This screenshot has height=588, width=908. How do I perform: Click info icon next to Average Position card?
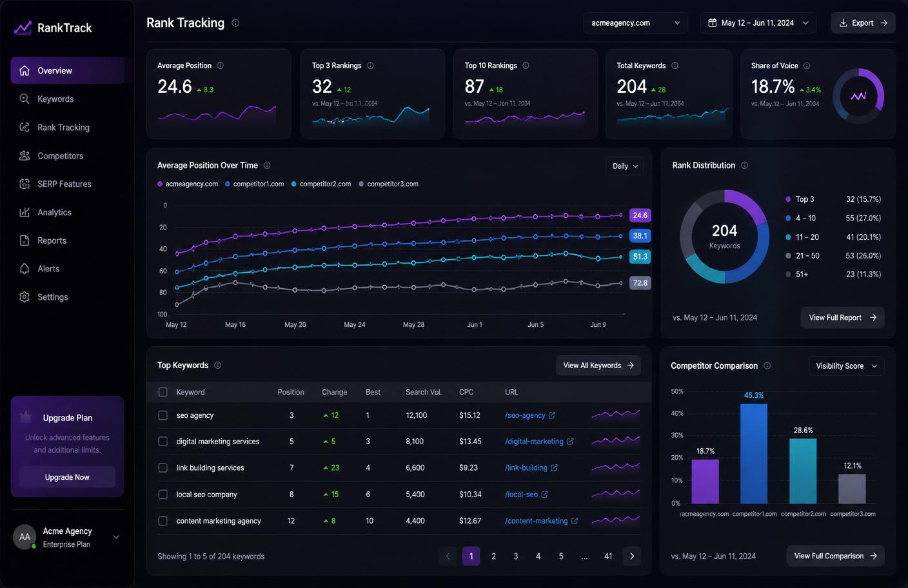pos(220,66)
